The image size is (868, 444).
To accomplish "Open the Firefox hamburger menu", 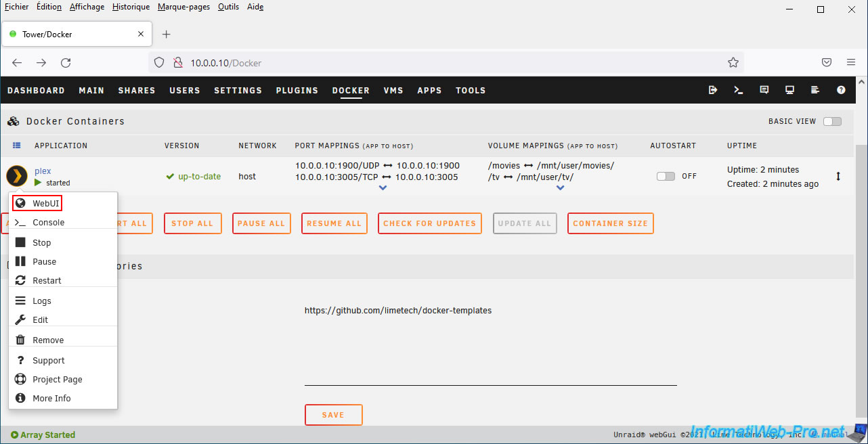I will pos(851,62).
